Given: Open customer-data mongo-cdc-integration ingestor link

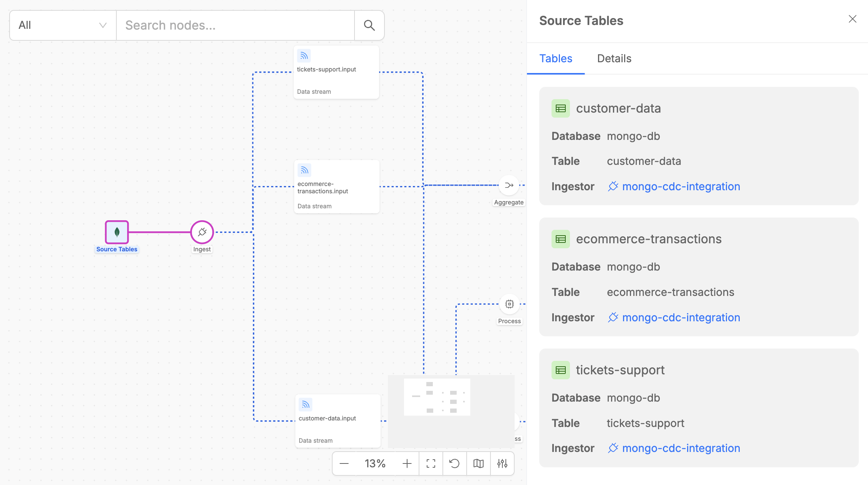Looking at the screenshot, I should pos(681,186).
